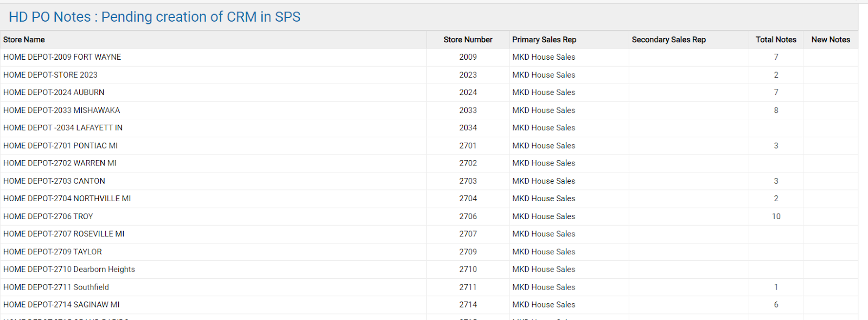Viewport: 868px width, 320px height.
Task: Click the New Notes column header
Action: pyautogui.click(x=831, y=40)
